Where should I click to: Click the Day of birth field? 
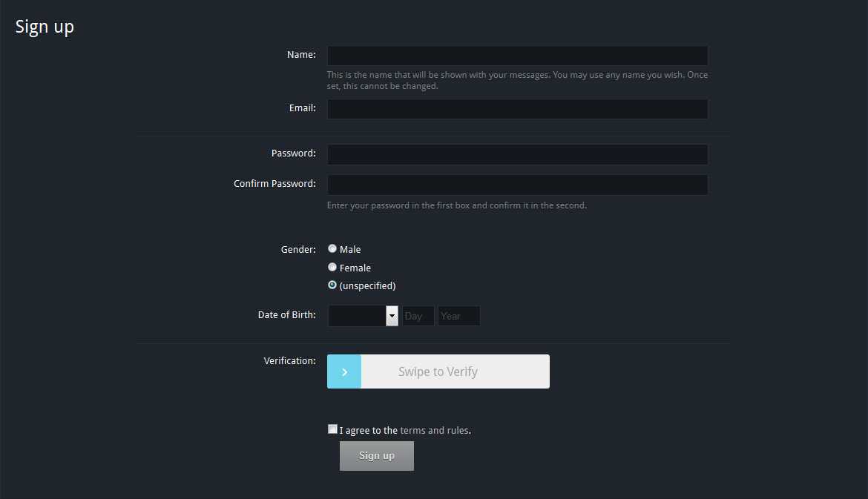418,316
